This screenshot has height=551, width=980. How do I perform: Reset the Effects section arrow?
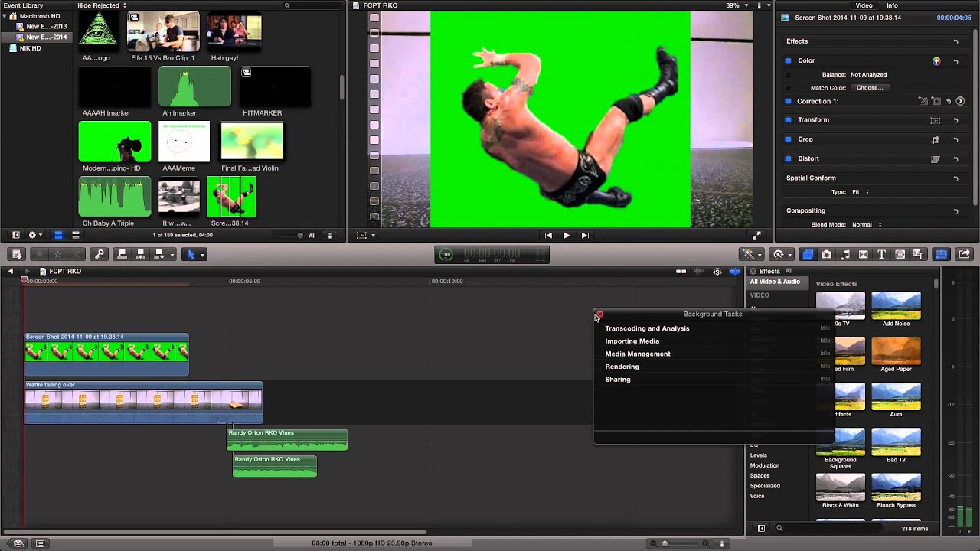(x=955, y=41)
